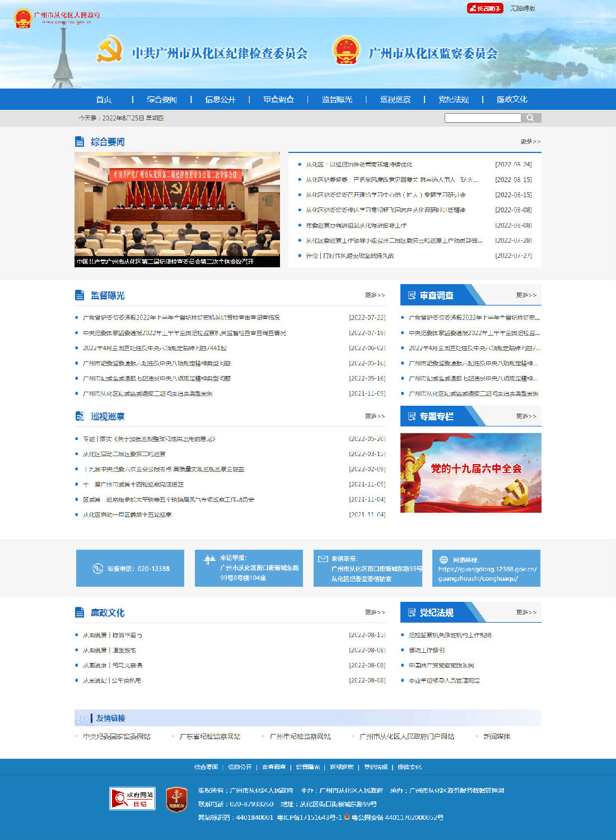Screen dimensions: 616x840
Task: Click the 从化区人民政府 logo at top left
Action: point(56,18)
